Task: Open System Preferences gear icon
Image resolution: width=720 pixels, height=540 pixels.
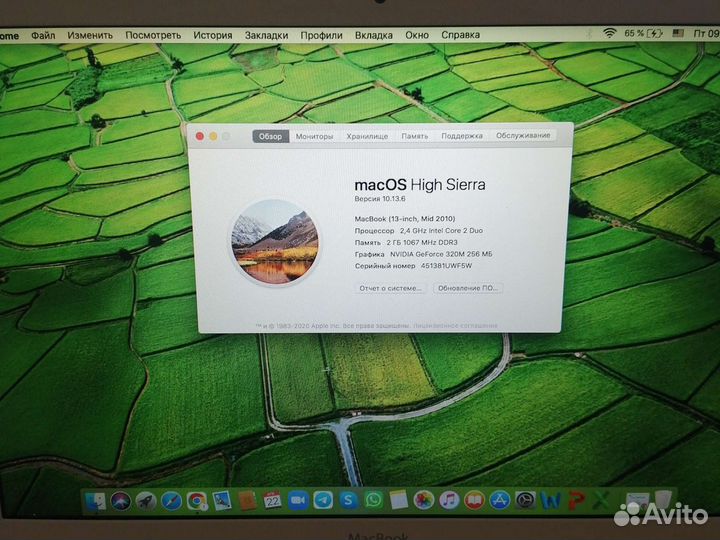Action: [x=525, y=500]
